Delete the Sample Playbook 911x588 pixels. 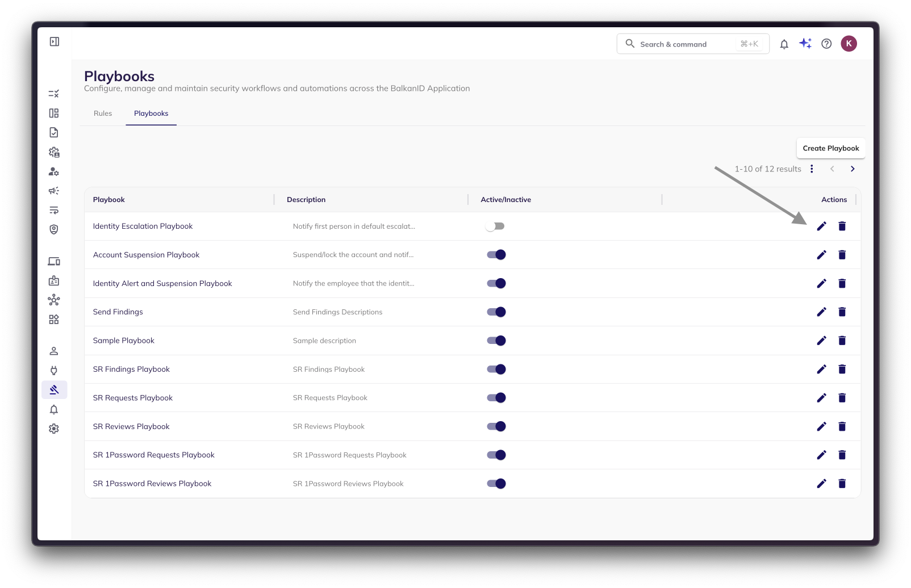click(842, 341)
